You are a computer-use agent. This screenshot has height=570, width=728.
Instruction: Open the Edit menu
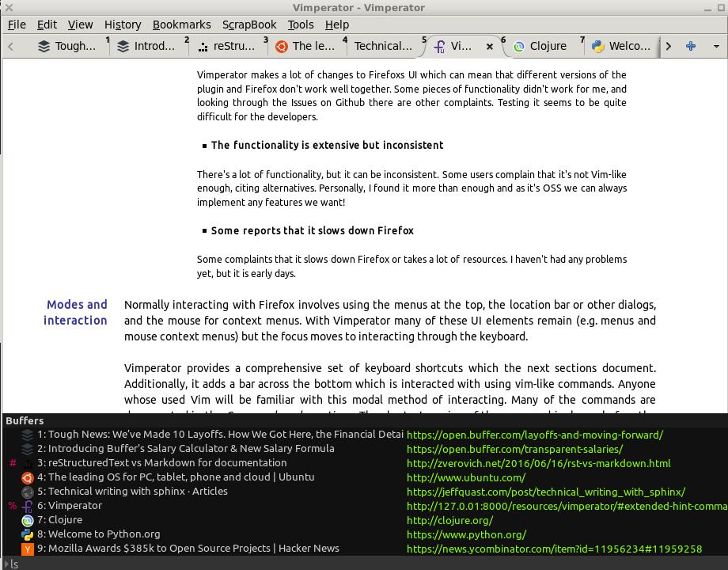[x=47, y=25]
